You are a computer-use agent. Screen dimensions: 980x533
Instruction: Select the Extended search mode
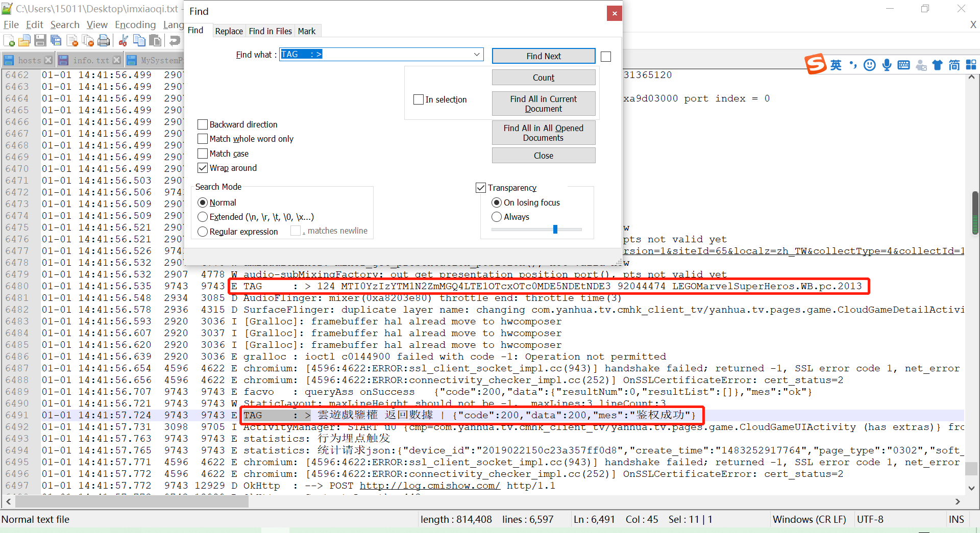pyautogui.click(x=203, y=217)
